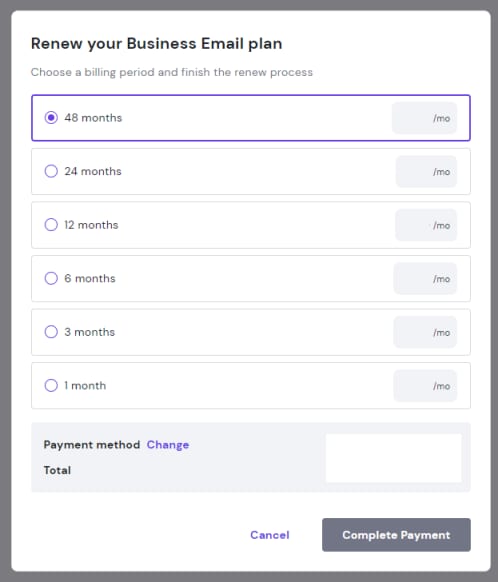The width and height of the screenshot is (498, 582).
Task: Click the 1 month label text
Action: click(x=85, y=385)
